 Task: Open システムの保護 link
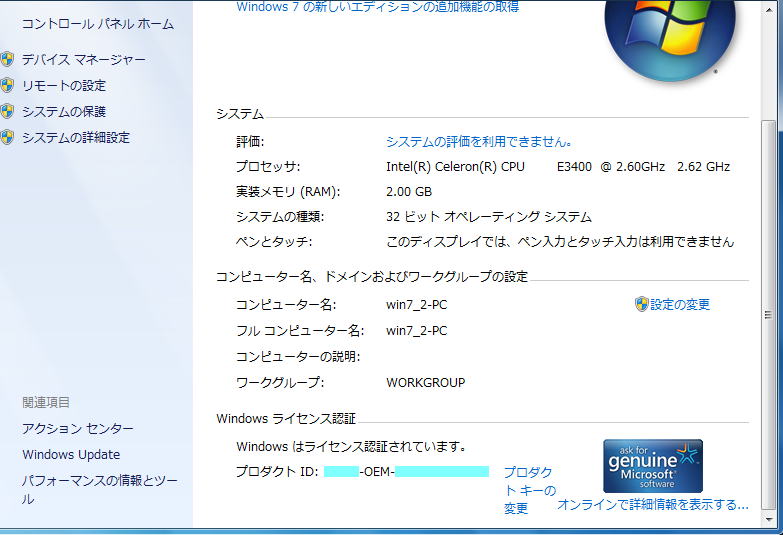(64, 112)
